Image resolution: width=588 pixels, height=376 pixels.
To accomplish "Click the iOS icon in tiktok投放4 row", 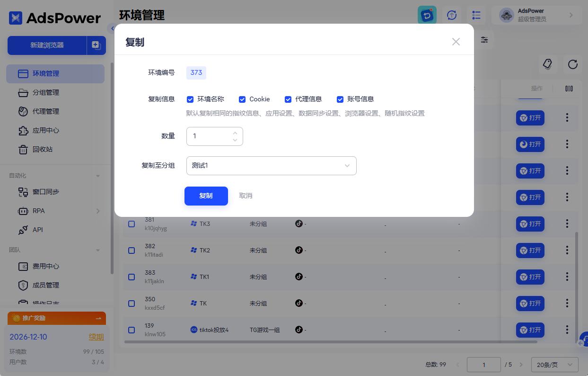I will coord(193,330).
